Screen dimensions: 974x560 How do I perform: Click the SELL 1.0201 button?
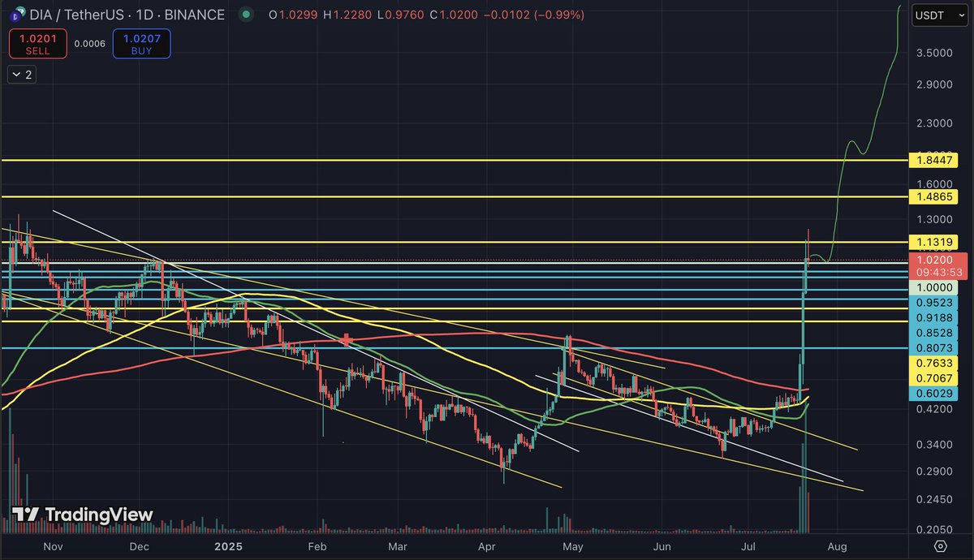coord(37,43)
